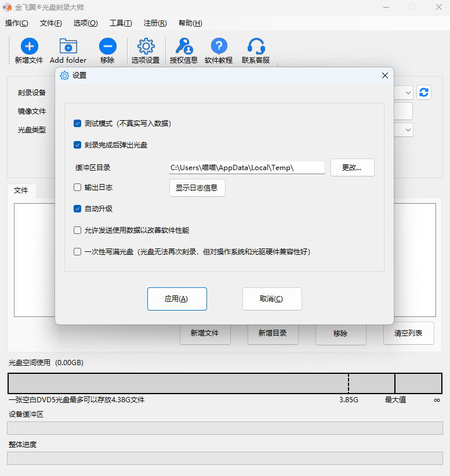
Task: Uncheck 刻录完成后弹出光盘 option
Action: (77, 145)
